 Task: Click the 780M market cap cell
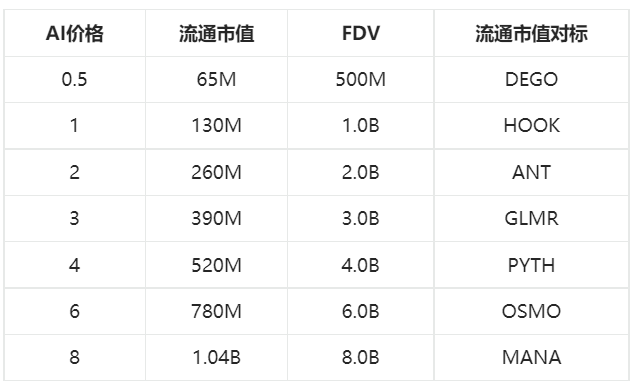(x=217, y=312)
